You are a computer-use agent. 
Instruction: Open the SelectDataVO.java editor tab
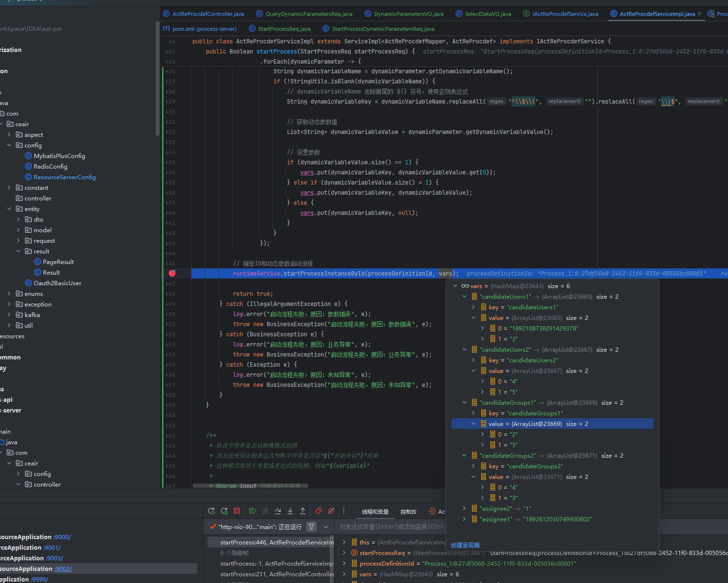(483, 14)
